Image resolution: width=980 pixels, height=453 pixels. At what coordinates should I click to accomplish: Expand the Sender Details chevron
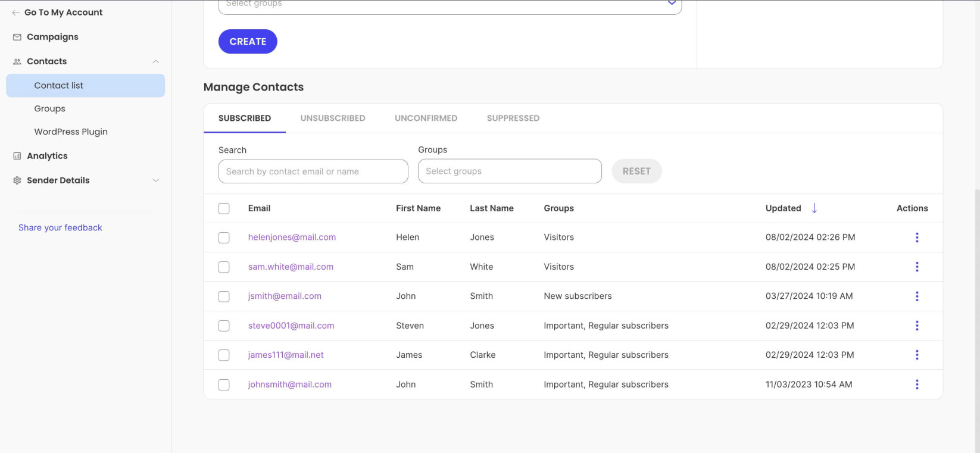coord(155,180)
